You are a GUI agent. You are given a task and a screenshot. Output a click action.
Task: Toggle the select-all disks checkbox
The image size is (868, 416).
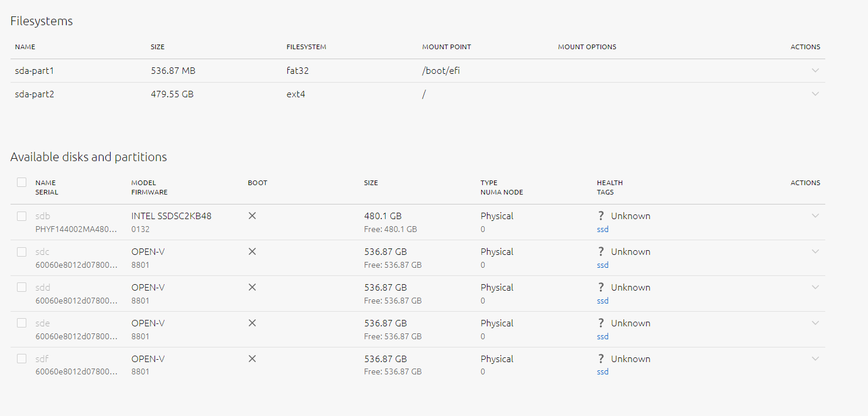[22, 182]
